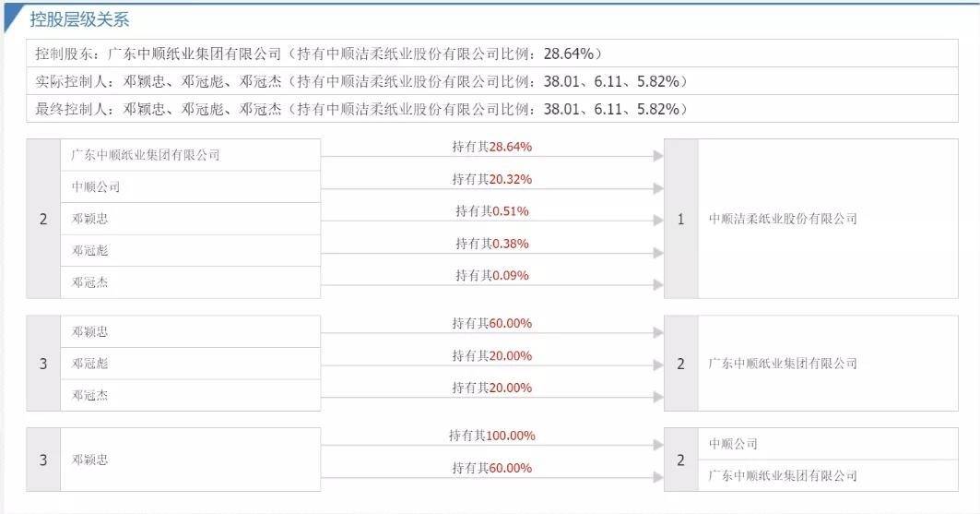Click the 最终控制人 information row
The width and height of the screenshot is (980, 514).
(x=360, y=109)
